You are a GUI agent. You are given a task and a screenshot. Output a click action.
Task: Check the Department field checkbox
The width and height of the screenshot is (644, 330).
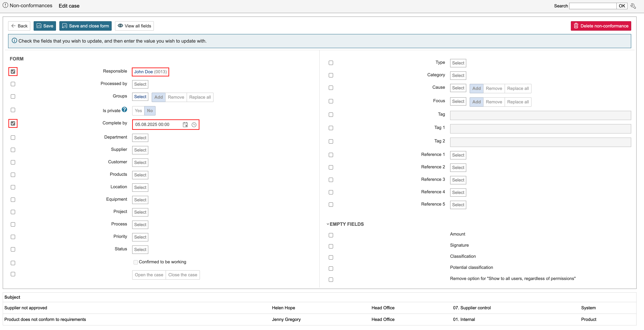click(13, 137)
